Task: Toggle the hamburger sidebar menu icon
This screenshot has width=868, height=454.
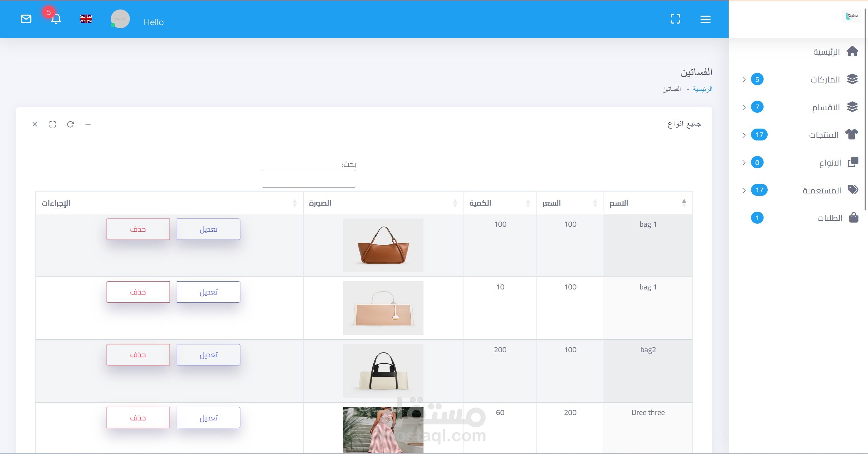Action: click(x=705, y=19)
